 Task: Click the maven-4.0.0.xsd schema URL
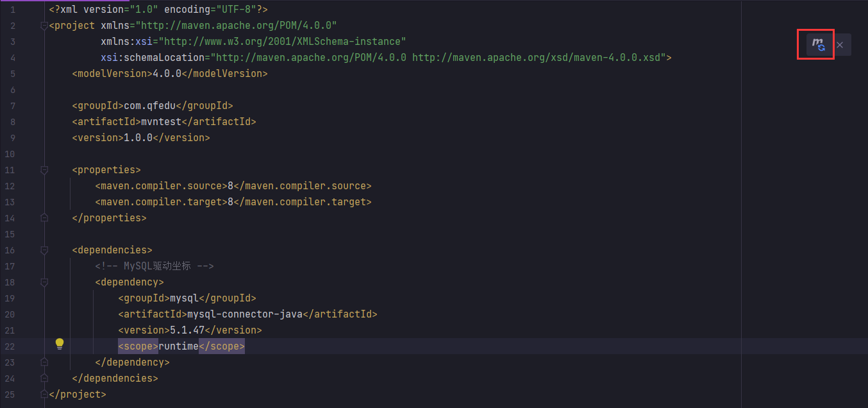(538, 58)
